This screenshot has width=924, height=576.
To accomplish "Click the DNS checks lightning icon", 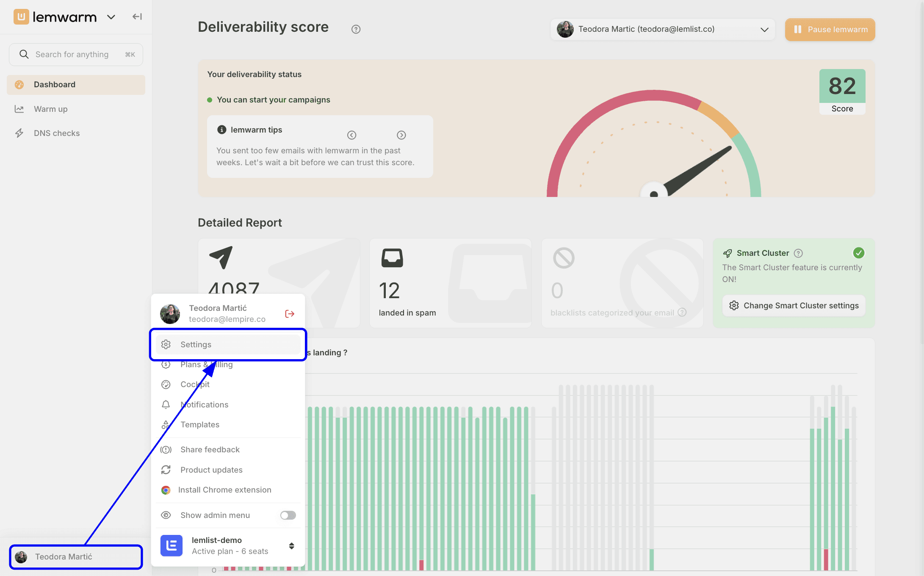I will (x=19, y=133).
